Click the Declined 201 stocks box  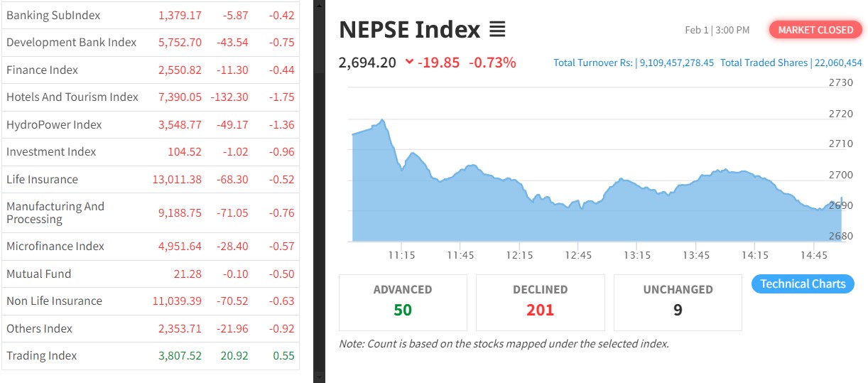[540, 302]
